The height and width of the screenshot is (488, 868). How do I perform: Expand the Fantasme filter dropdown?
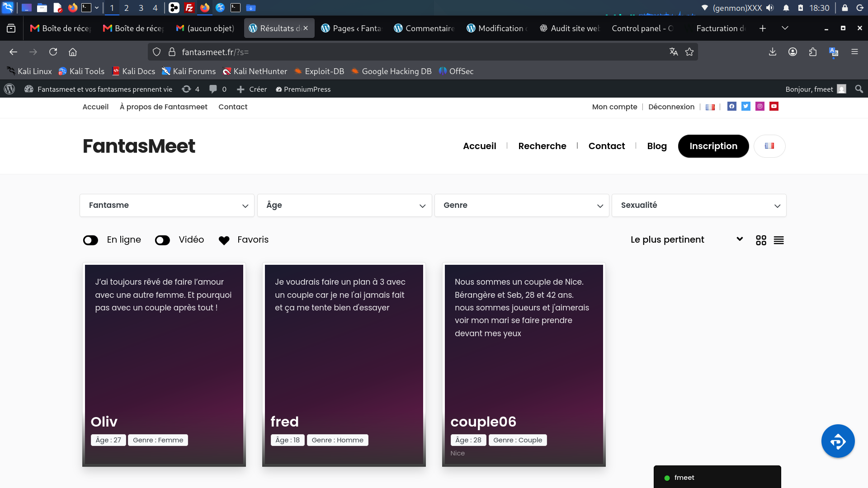(167, 206)
